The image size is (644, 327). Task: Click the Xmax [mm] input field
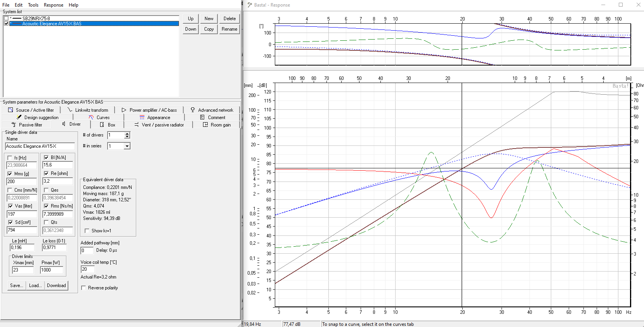pos(23,270)
